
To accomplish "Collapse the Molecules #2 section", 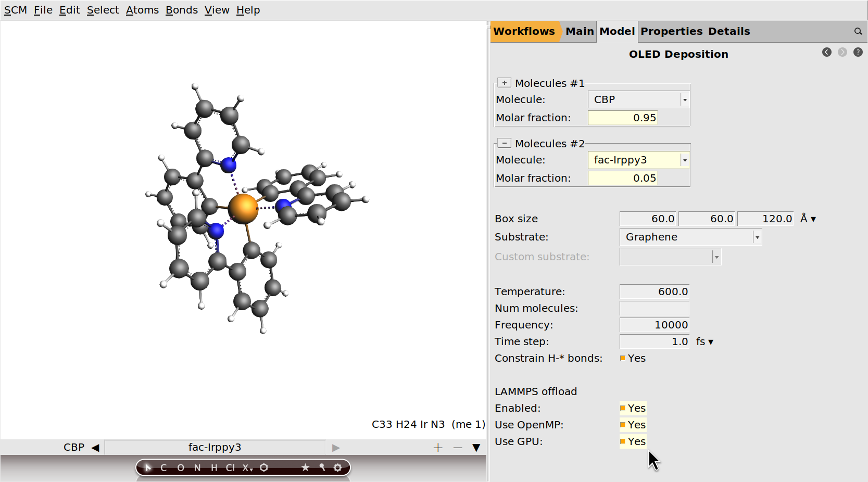I will coord(504,143).
